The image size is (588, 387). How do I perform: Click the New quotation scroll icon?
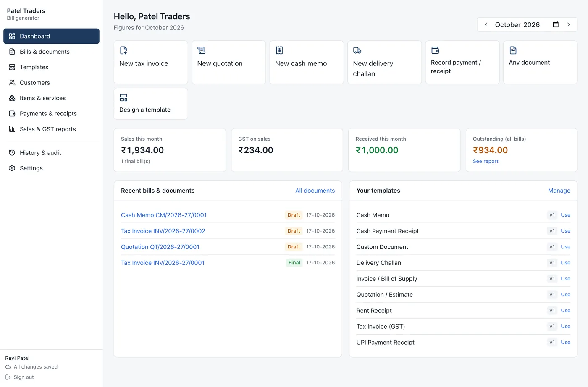(202, 50)
